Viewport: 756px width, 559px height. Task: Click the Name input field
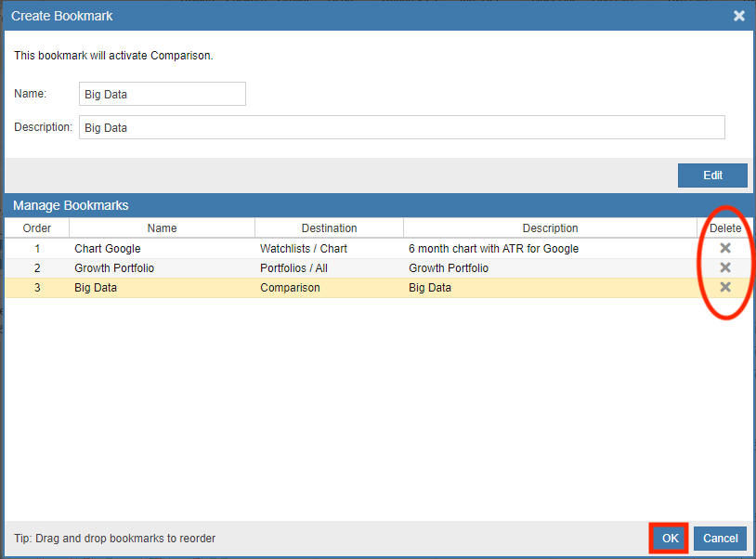162,94
